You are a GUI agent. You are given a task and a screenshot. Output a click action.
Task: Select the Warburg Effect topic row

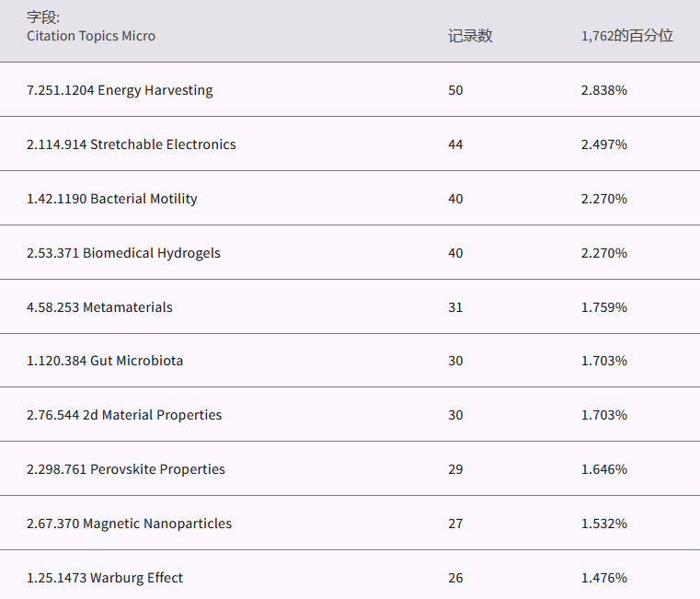click(x=105, y=578)
